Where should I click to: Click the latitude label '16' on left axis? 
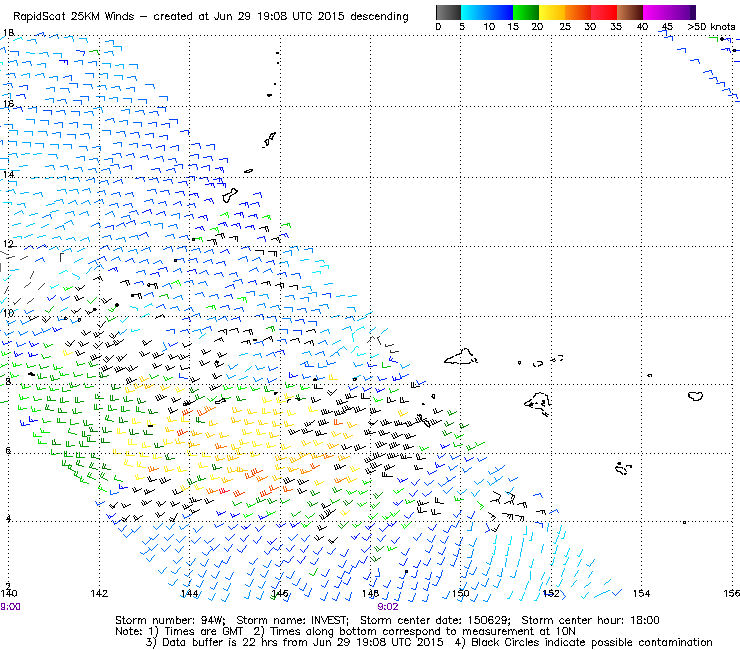(8, 104)
